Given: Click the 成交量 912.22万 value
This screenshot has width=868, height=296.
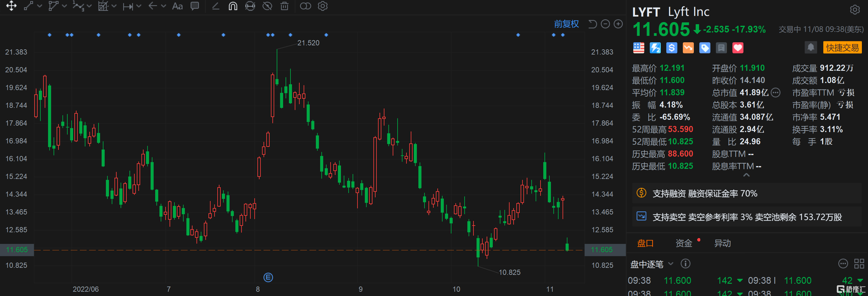Looking at the screenshot, I should point(836,68).
